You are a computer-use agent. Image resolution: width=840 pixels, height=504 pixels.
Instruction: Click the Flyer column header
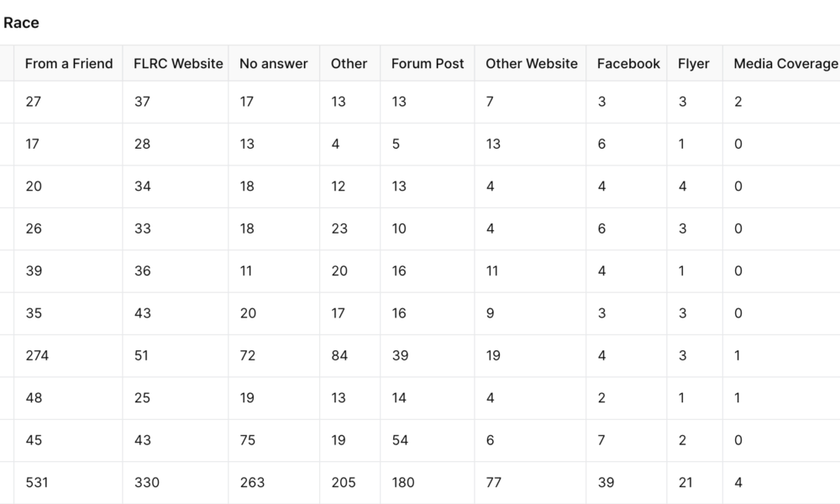click(x=694, y=64)
